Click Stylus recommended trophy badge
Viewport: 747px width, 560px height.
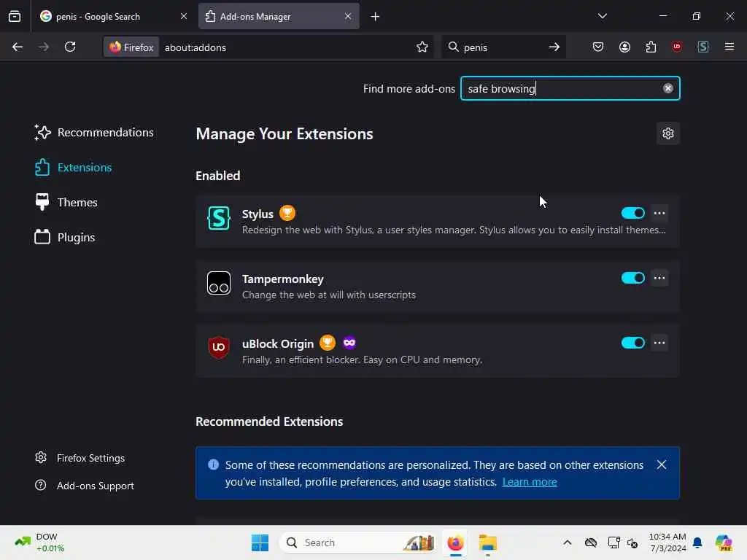tap(287, 213)
